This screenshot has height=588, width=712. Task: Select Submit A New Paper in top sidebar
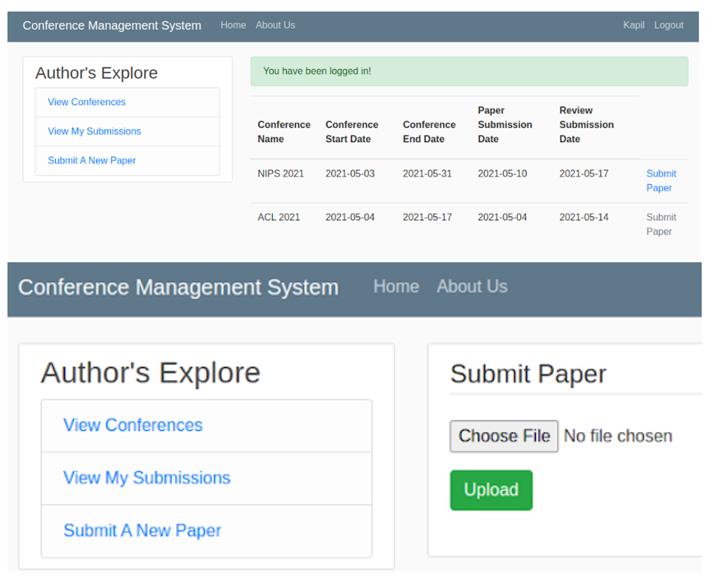[92, 160]
